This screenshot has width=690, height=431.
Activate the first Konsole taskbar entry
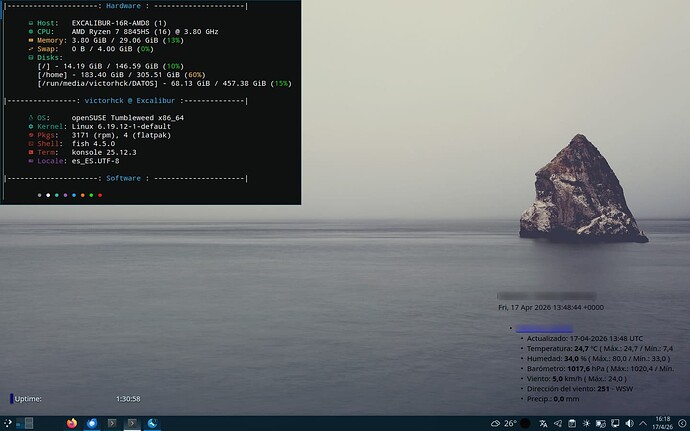click(112, 424)
